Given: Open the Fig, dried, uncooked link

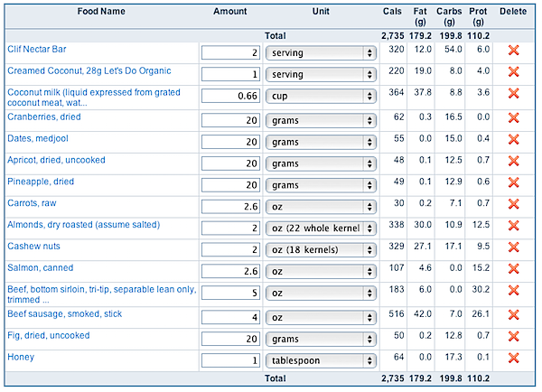Looking at the screenshot, I should [49, 335].
